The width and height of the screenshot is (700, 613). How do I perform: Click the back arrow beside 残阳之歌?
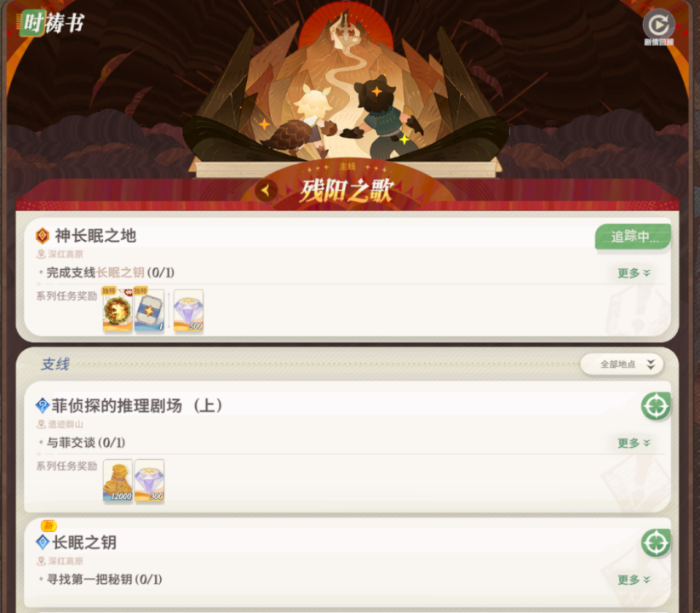(x=266, y=190)
